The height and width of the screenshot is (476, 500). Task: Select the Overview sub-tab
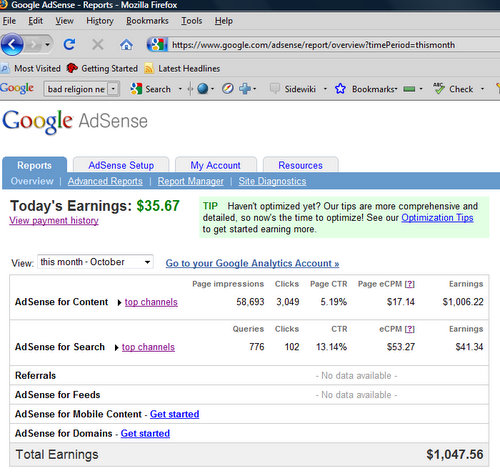click(x=32, y=181)
